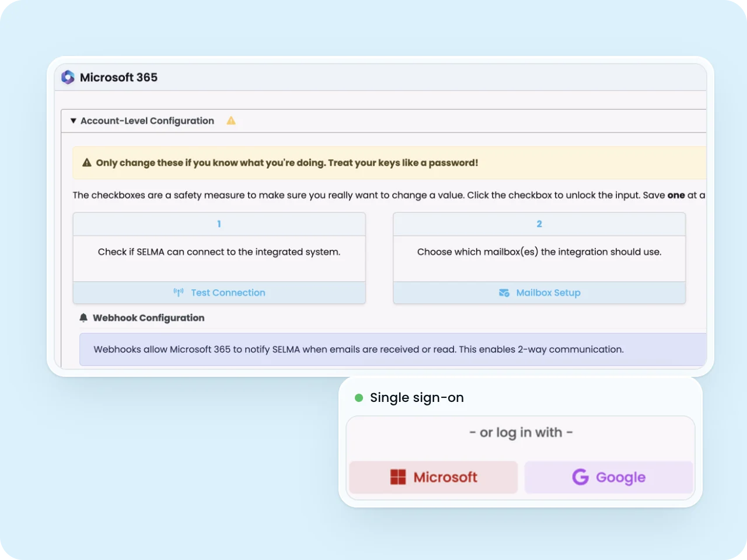Image resolution: width=747 pixels, height=560 pixels.
Task: Click the Test Connection button
Action: pos(219,293)
